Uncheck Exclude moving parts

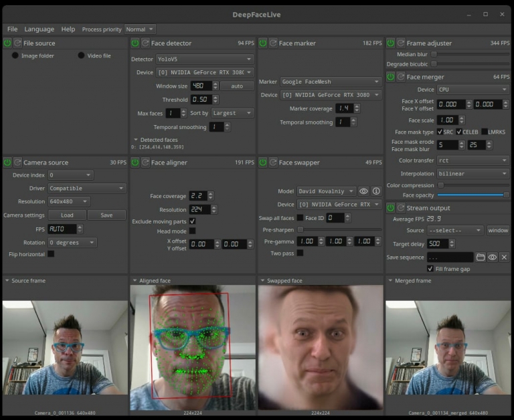193,221
